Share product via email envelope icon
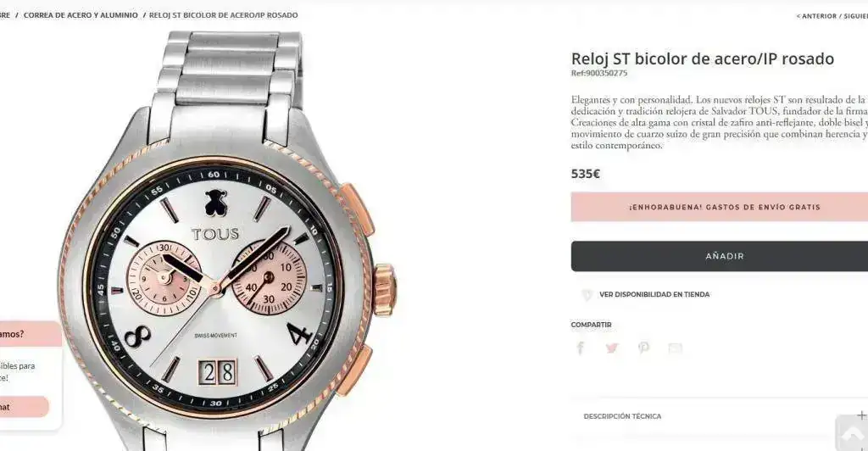The height and width of the screenshot is (451, 868). pyautogui.click(x=675, y=348)
